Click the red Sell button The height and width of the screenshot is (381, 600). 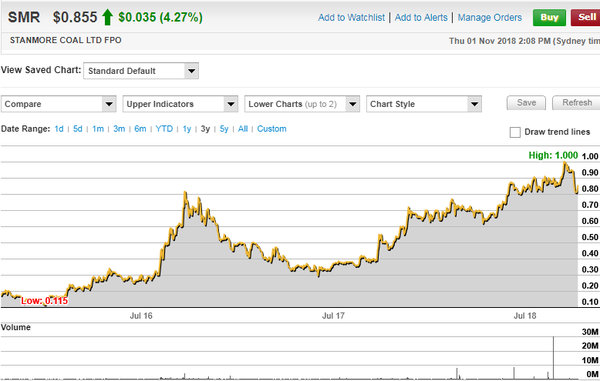point(586,18)
